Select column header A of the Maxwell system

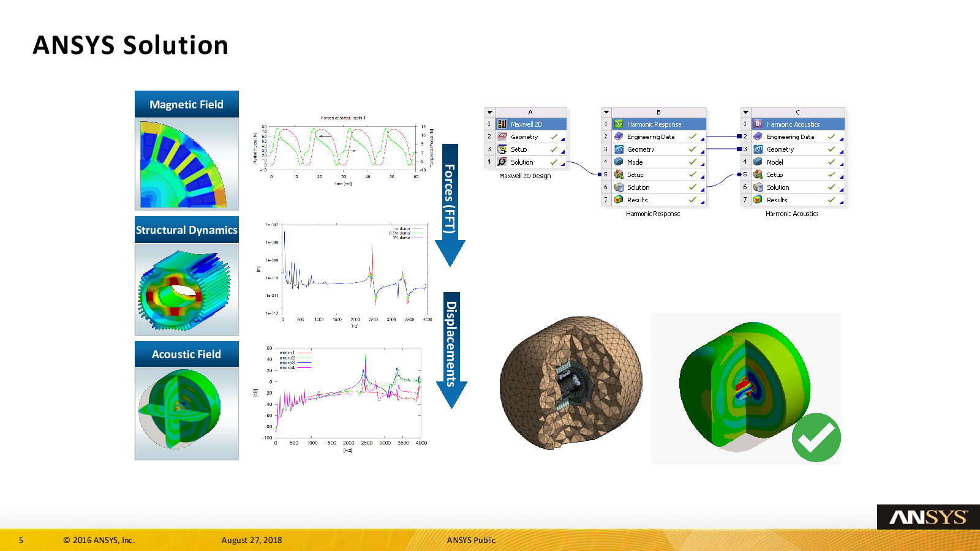[530, 113]
